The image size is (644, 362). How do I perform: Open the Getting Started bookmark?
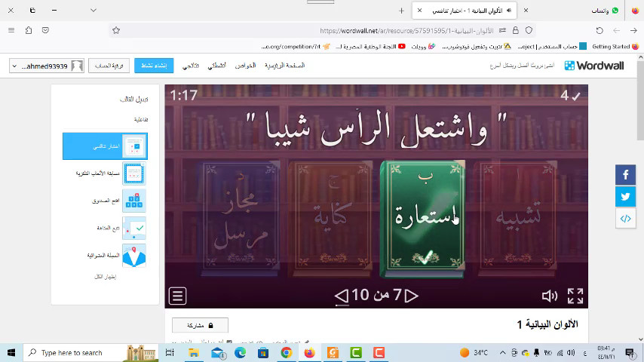point(615,47)
